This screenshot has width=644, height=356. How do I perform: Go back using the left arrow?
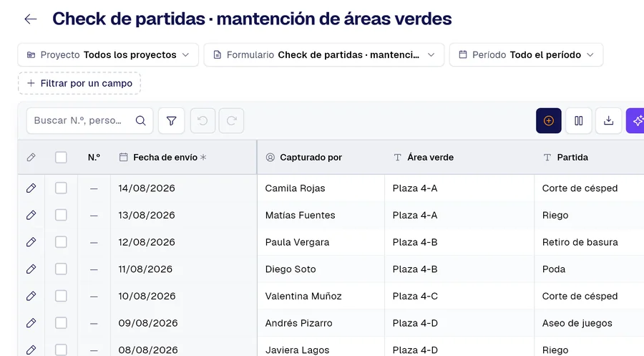click(31, 19)
